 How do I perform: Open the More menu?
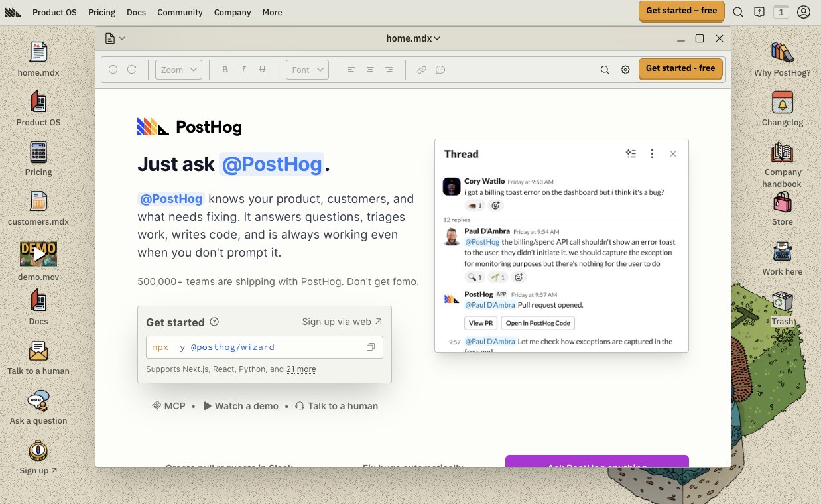(x=272, y=12)
